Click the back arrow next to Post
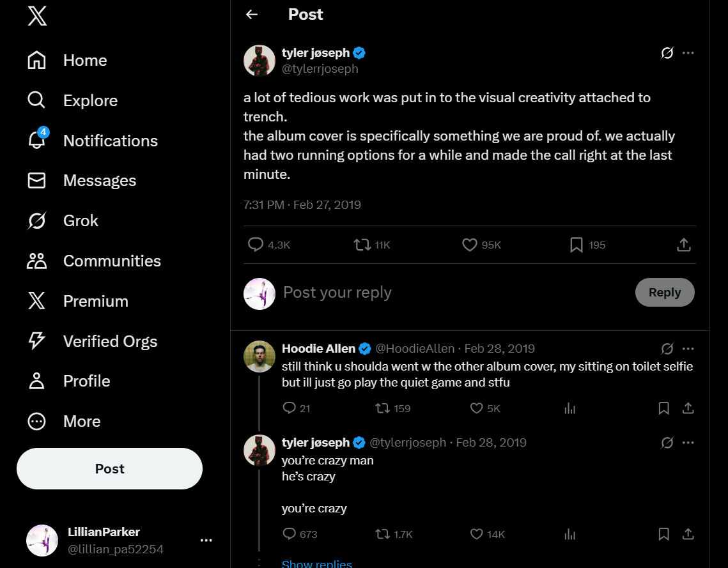Viewport: 728px width, 568px height. pos(252,15)
